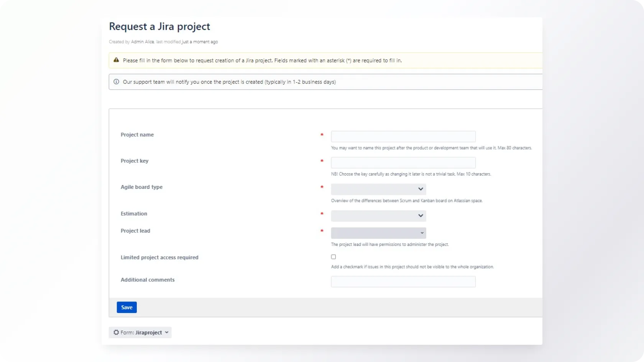
Task: Tick the Limited project access required checkbox
Action: (333, 257)
